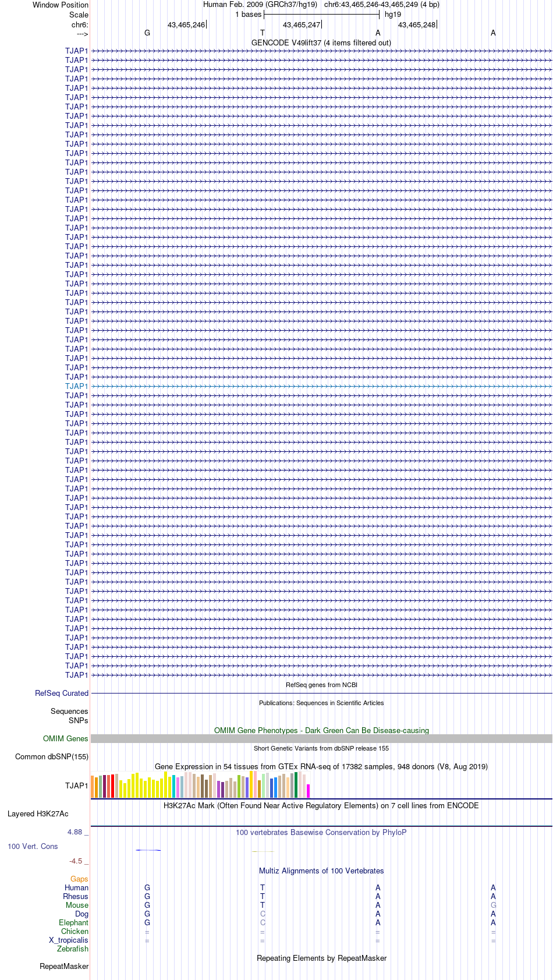Open the Repeating Elements by RepeatMasker title
Screen dimensions: 553x980
(x=321, y=958)
